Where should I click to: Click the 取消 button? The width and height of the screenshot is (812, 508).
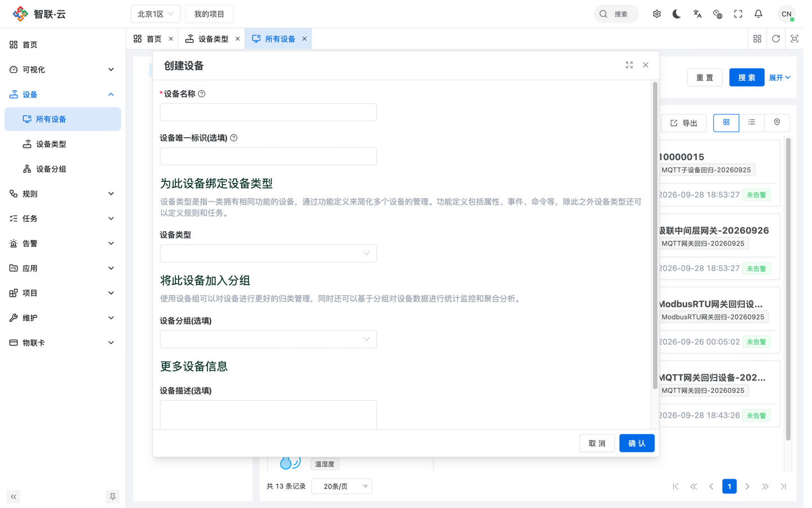pos(597,443)
